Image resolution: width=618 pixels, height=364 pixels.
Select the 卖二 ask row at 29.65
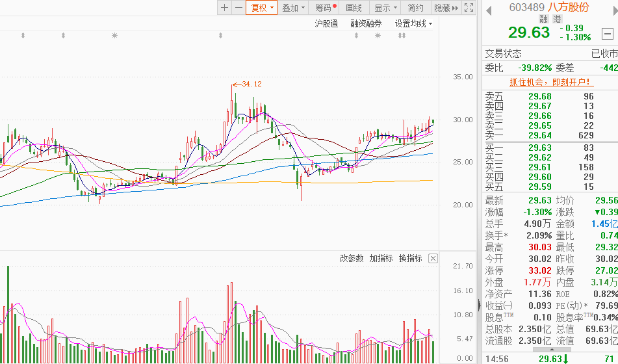[x=550, y=126]
